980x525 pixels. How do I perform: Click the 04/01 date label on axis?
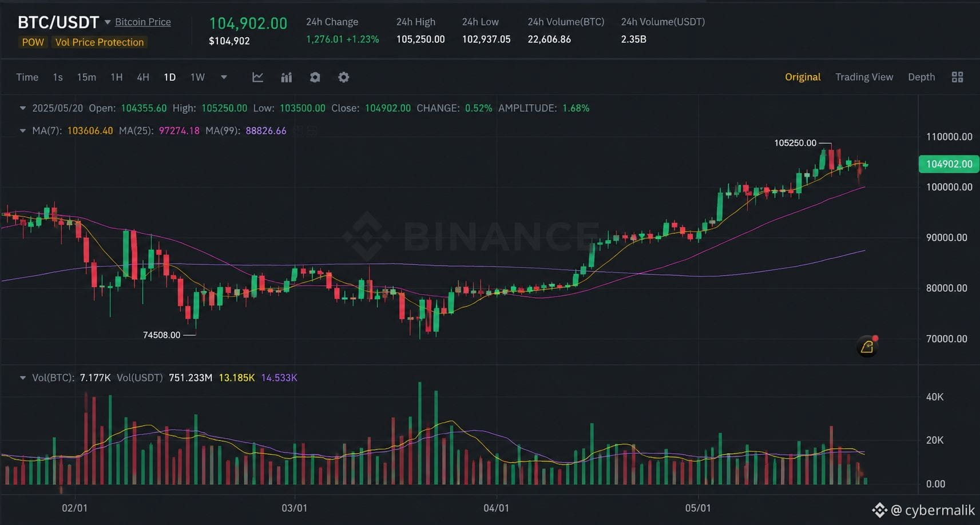(496, 508)
